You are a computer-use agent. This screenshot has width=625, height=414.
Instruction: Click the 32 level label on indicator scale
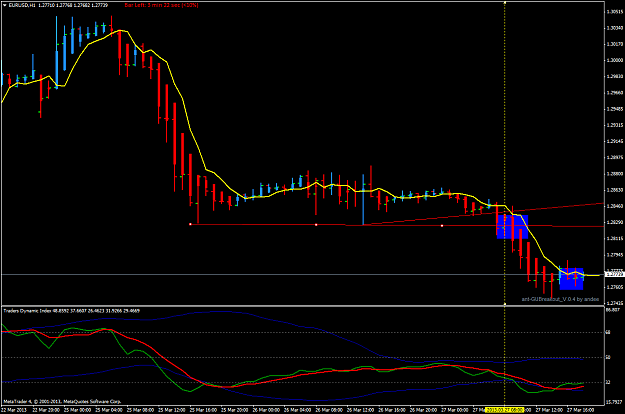[608, 382]
